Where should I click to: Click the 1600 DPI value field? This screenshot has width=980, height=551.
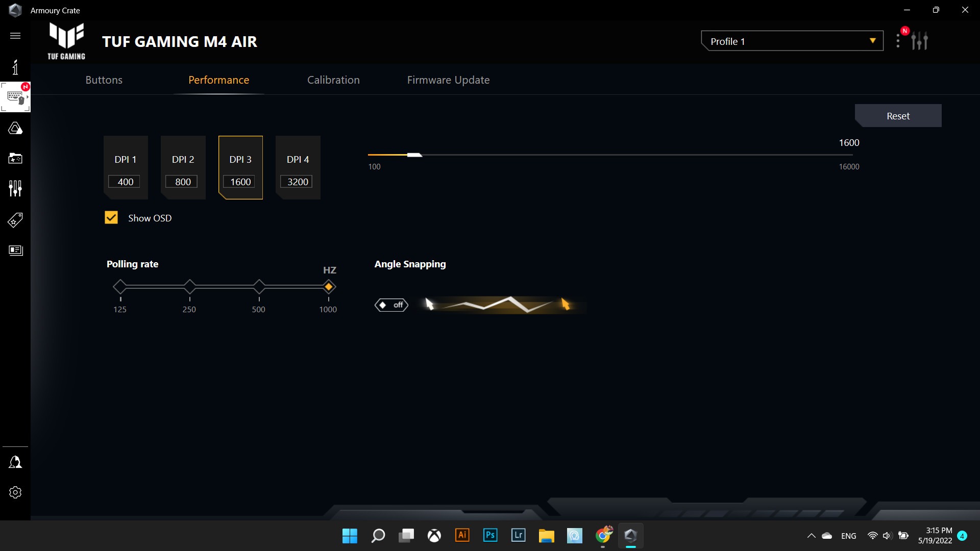(239, 182)
